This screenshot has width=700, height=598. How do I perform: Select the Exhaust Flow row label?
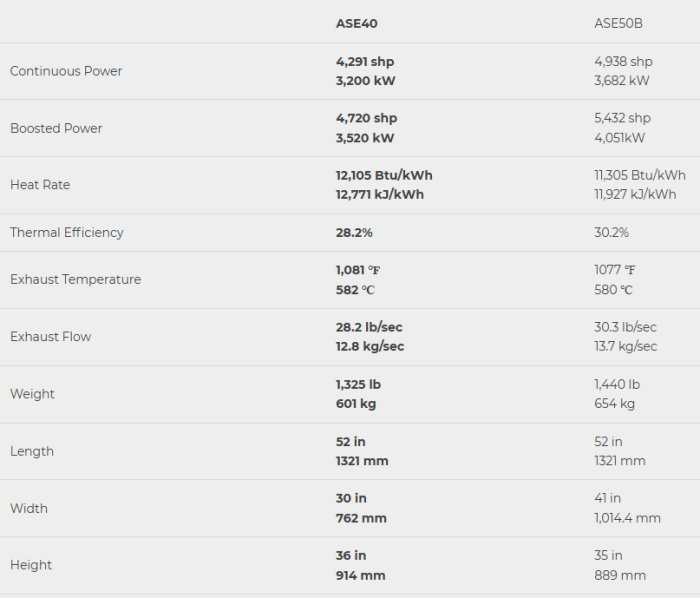50,337
